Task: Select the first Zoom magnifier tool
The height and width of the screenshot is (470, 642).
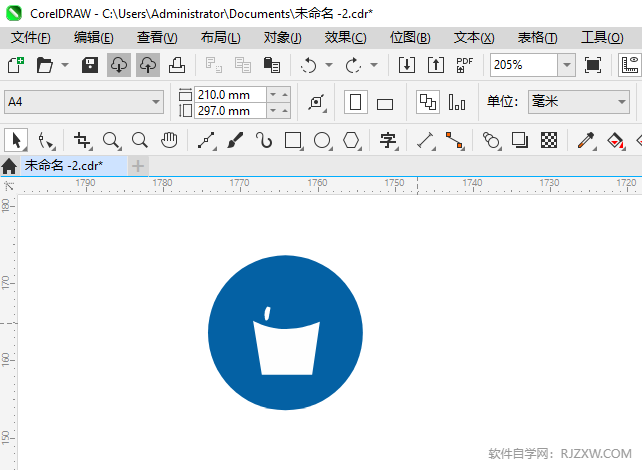Action: tap(112, 140)
